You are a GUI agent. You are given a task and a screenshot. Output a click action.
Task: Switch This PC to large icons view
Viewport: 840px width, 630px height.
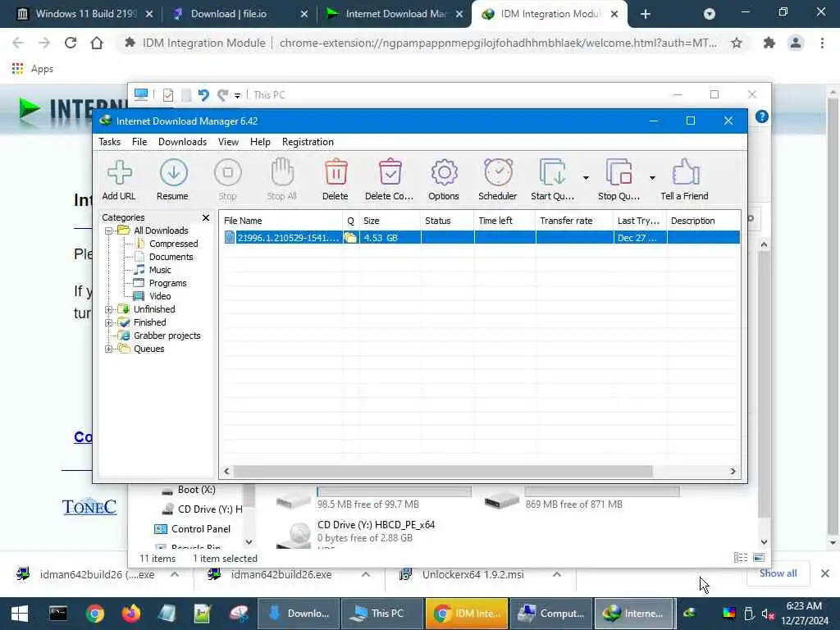pos(759,558)
